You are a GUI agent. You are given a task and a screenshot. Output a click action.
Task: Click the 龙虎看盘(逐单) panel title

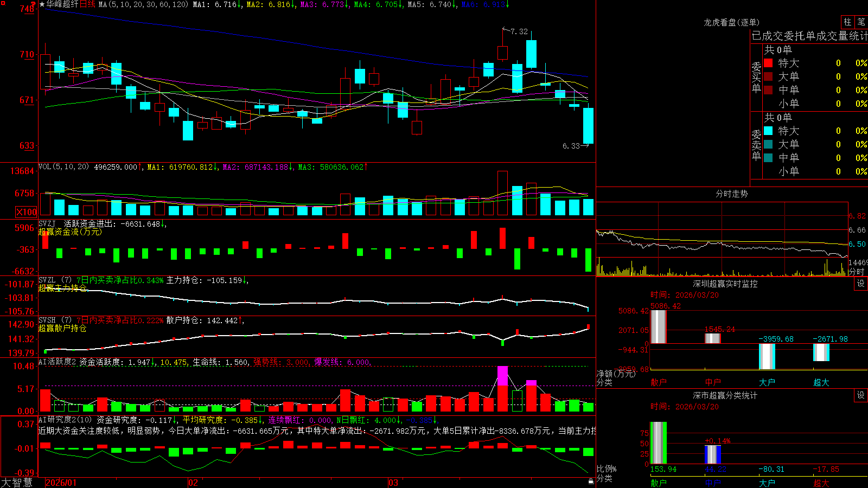[731, 22]
